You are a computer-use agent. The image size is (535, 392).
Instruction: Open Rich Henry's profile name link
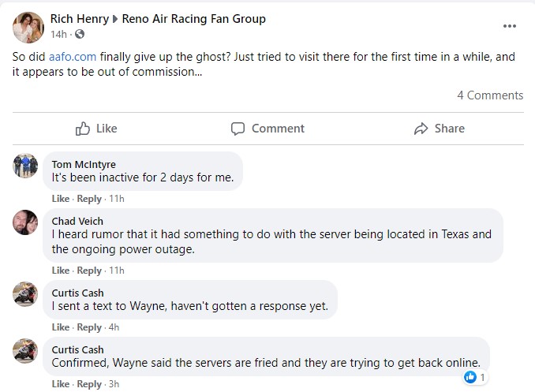coord(79,19)
